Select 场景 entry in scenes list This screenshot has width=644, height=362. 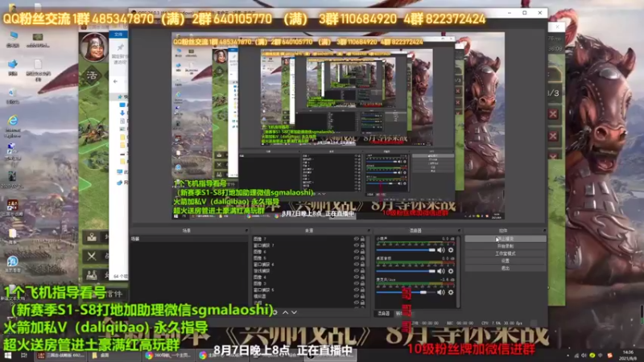(189, 238)
